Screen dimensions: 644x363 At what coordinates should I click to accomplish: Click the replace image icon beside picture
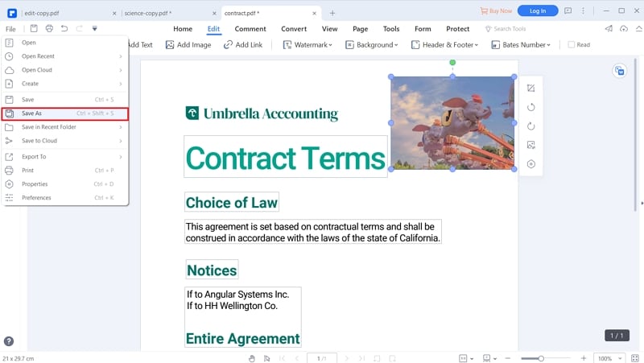coord(530,145)
